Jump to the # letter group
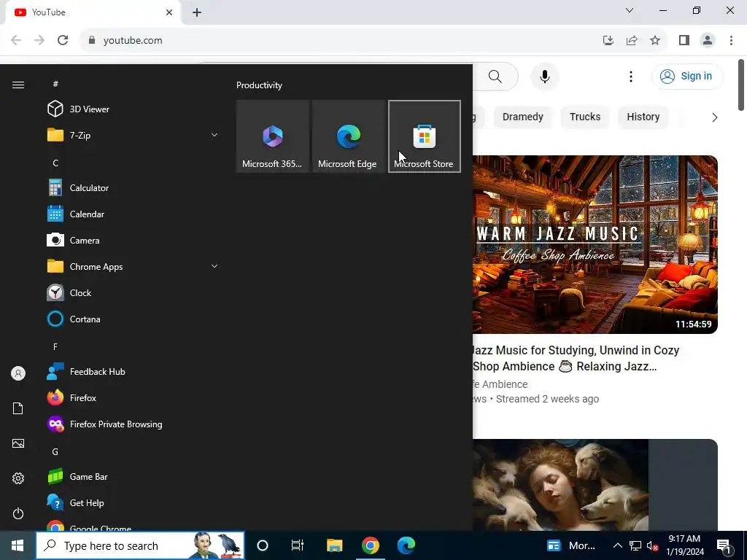 click(55, 84)
